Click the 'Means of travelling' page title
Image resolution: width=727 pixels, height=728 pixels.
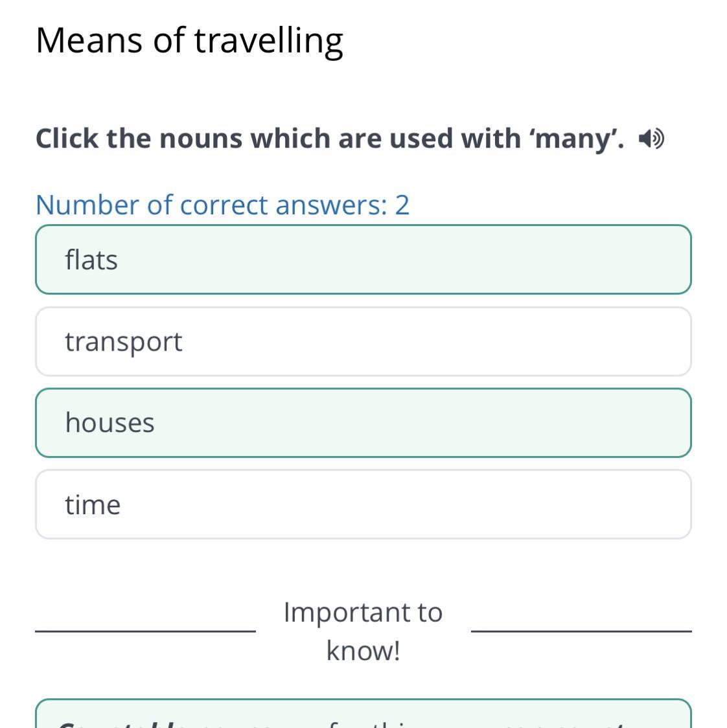click(189, 41)
